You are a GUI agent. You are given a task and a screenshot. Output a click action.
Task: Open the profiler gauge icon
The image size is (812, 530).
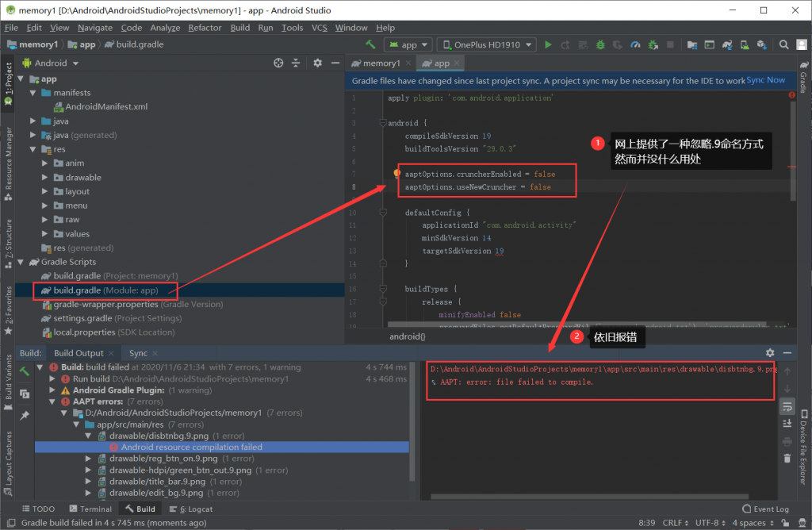(x=635, y=45)
